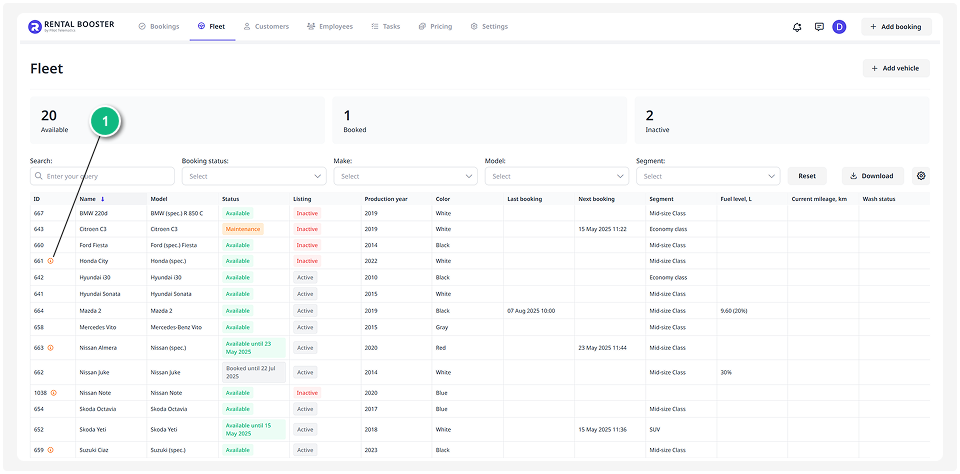Screen dimensions: 960x474
Task: Go to the Pricing tab
Action: 435,27
